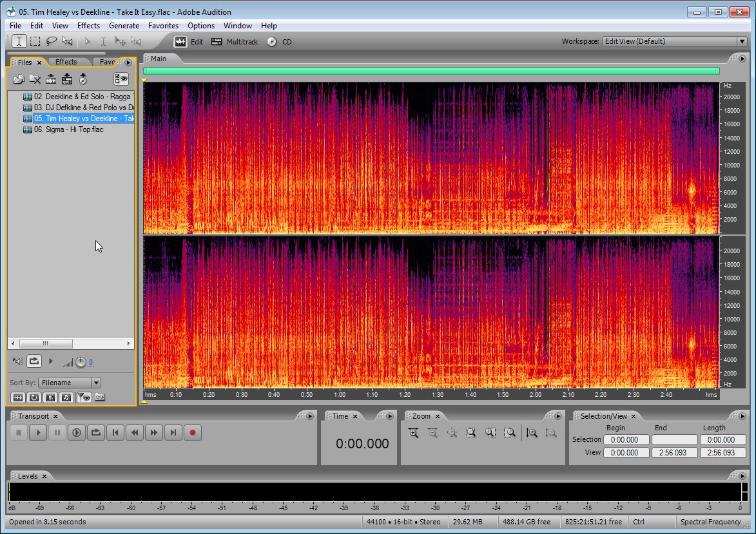Select file 06. Sigma - Hi Top.flac

[x=68, y=129]
